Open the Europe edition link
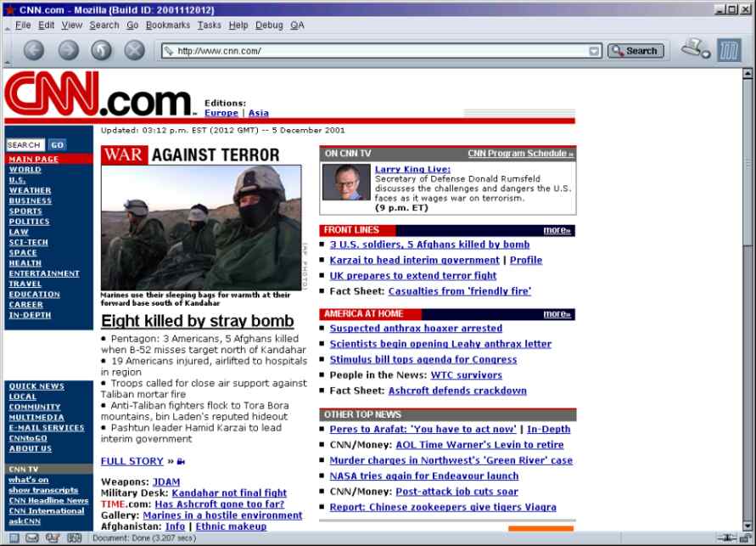 221,113
